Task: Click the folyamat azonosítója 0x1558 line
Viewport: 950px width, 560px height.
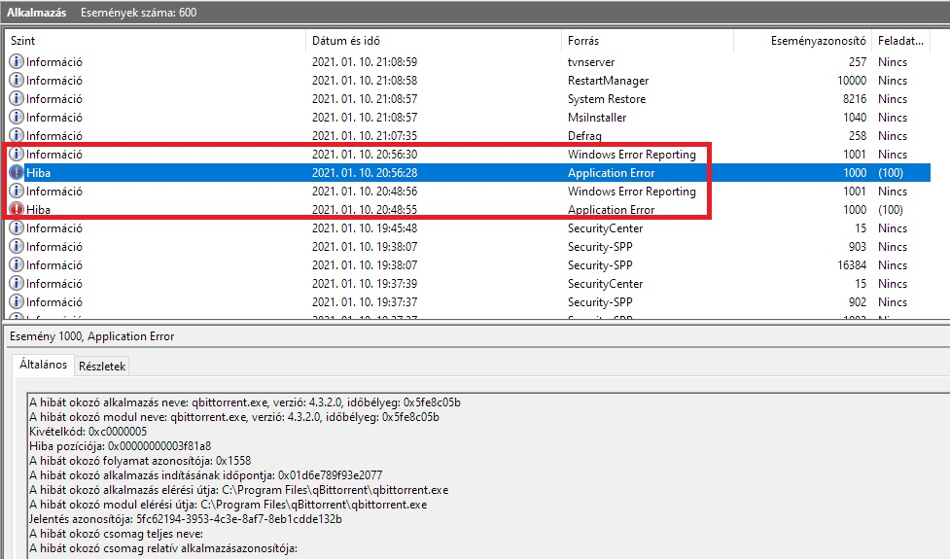Action: point(140,461)
